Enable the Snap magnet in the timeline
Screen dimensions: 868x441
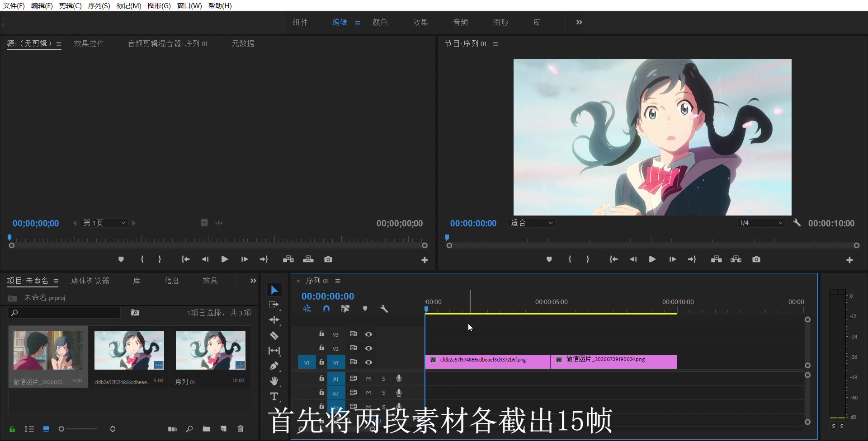[x=326, y=309]
